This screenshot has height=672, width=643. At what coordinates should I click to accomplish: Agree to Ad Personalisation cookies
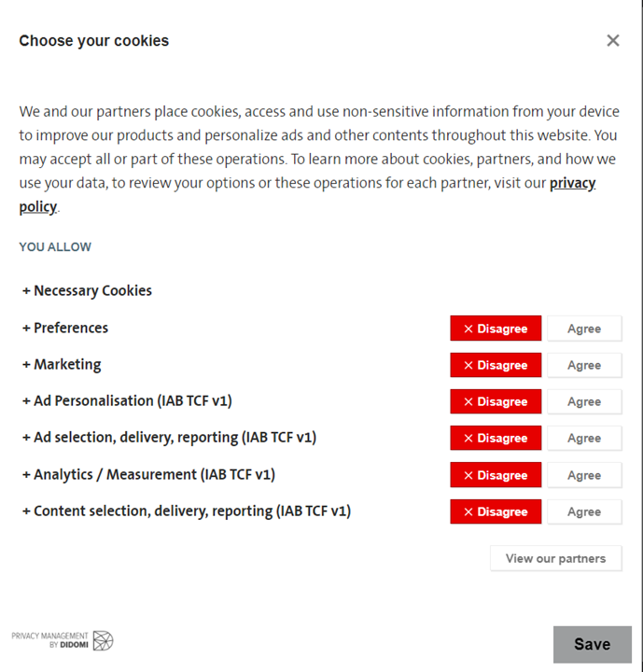click(x=584, y=401)
